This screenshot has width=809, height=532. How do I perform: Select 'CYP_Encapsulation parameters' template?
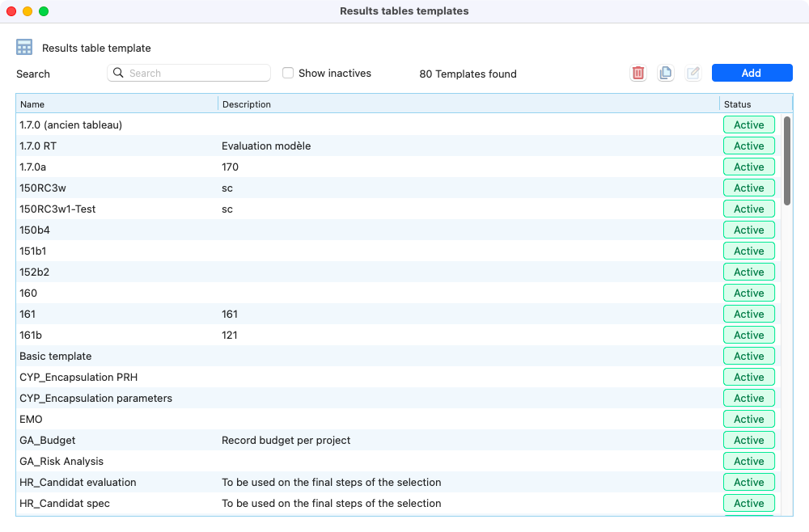(x=398, y=398)
